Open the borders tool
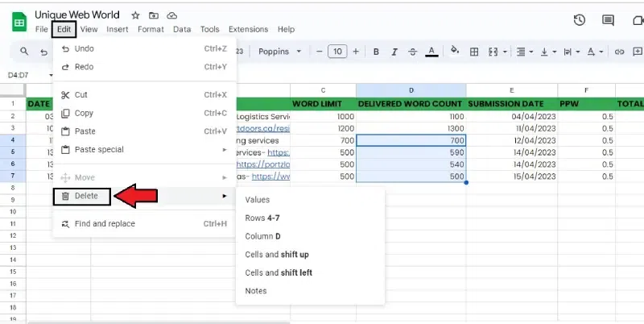This screenshot has height=324, width=644. click(x=474, y=52)
